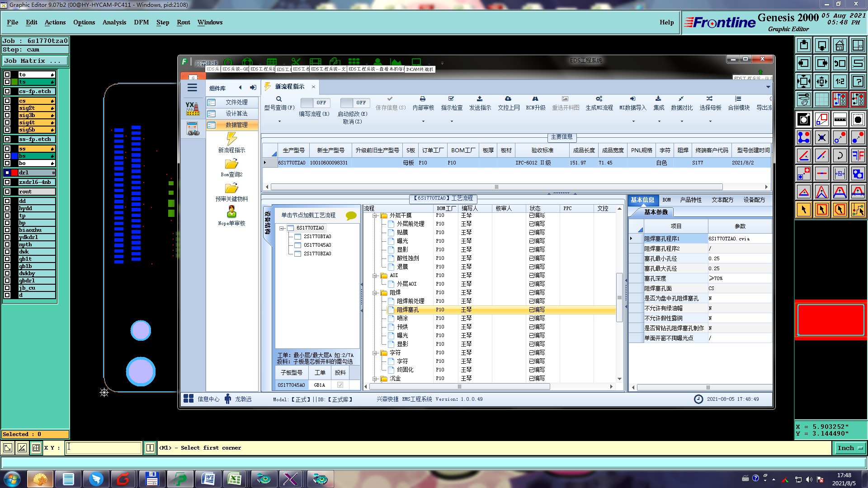Image resolution: width=868 pixels, height=488 pixels.
Task: Click the 生成MI流程 gears icon
Action: [x=599, y=99]
